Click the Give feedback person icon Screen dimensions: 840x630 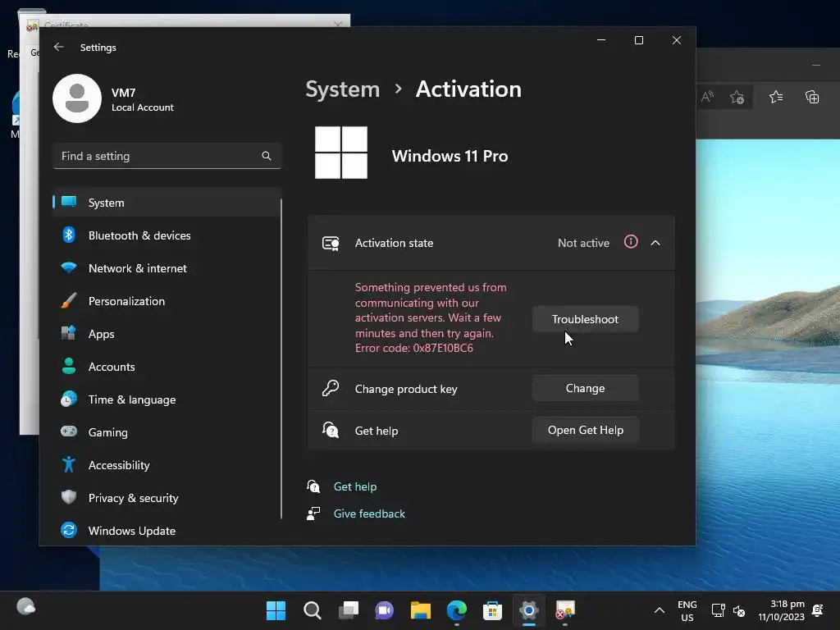313,514
